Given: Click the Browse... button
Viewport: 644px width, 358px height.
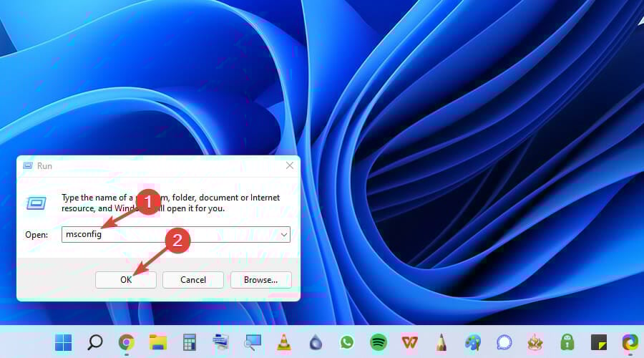Looking at the screenshot, I should click(x=260, y=280).
